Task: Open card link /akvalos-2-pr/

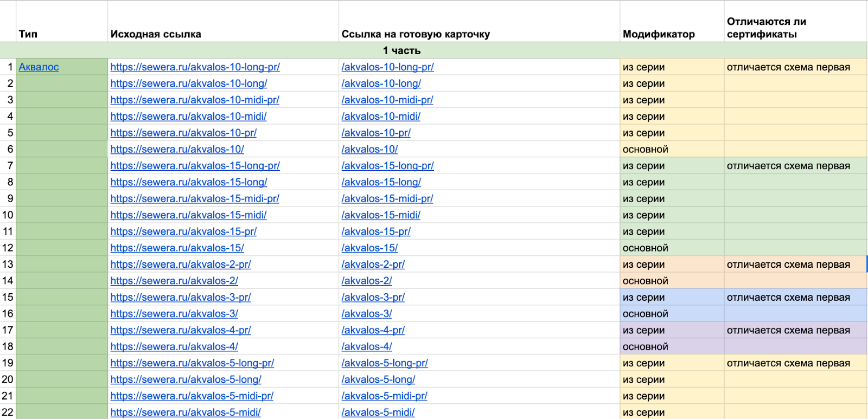Action: (373, 265)
